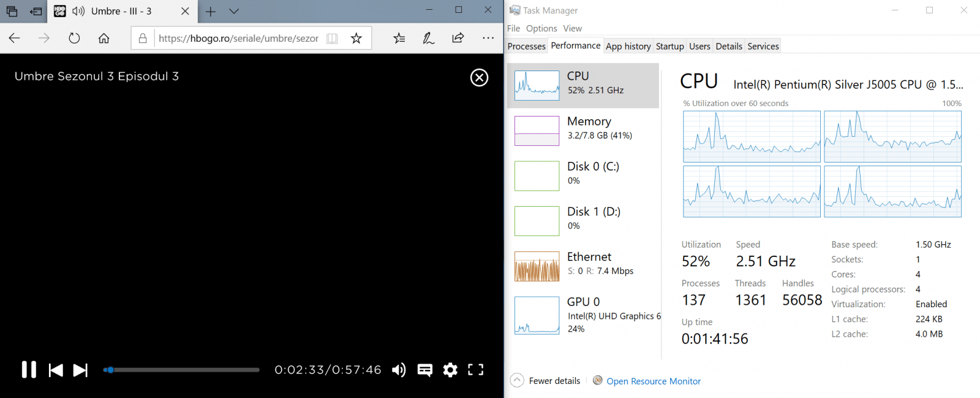Open Task Manager Options menu
980x398 pixels.
(x=541, y=28)
